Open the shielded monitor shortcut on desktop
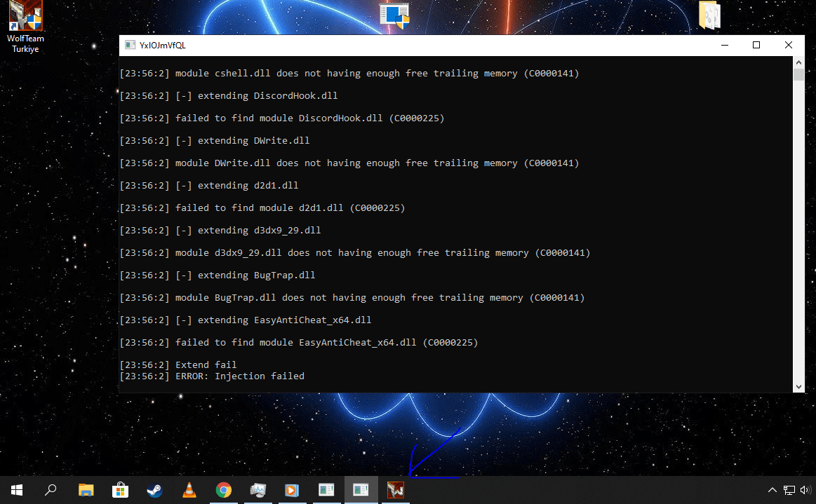816x504 pixels. [394, 15]
